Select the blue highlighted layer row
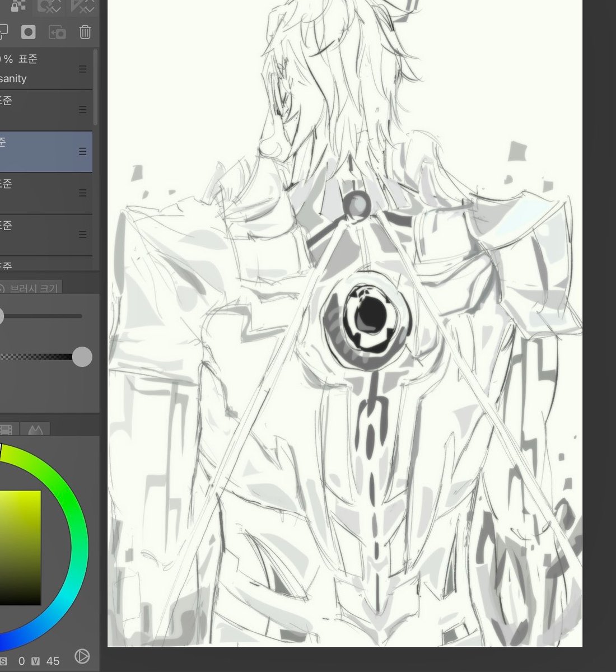Viewport: 616px width, 672px height. tap(46, 152)
